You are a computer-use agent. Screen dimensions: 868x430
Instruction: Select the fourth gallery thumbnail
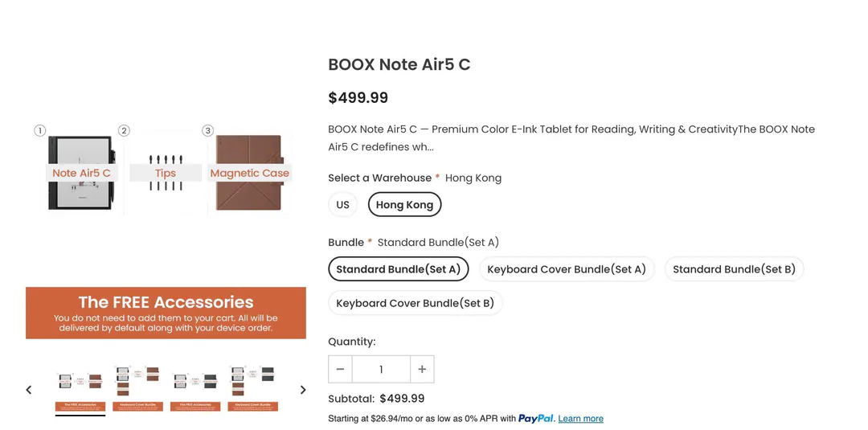[253, 389]
